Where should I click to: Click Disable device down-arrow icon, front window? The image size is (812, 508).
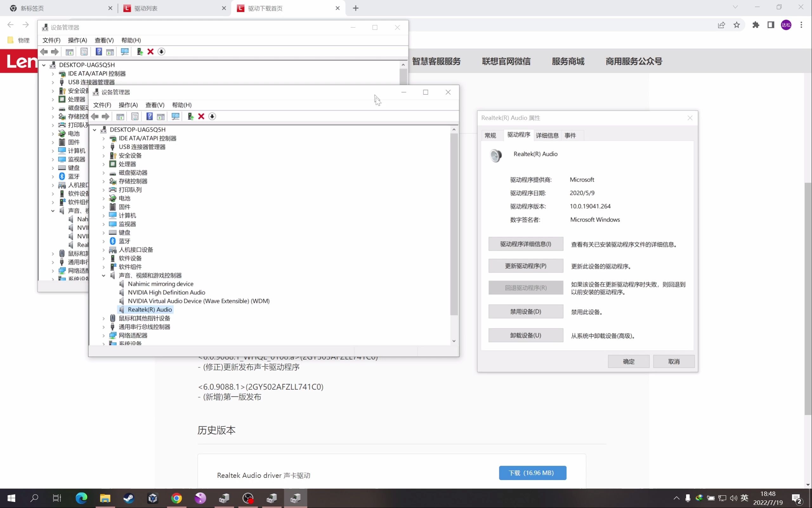[x=212, y=117]
